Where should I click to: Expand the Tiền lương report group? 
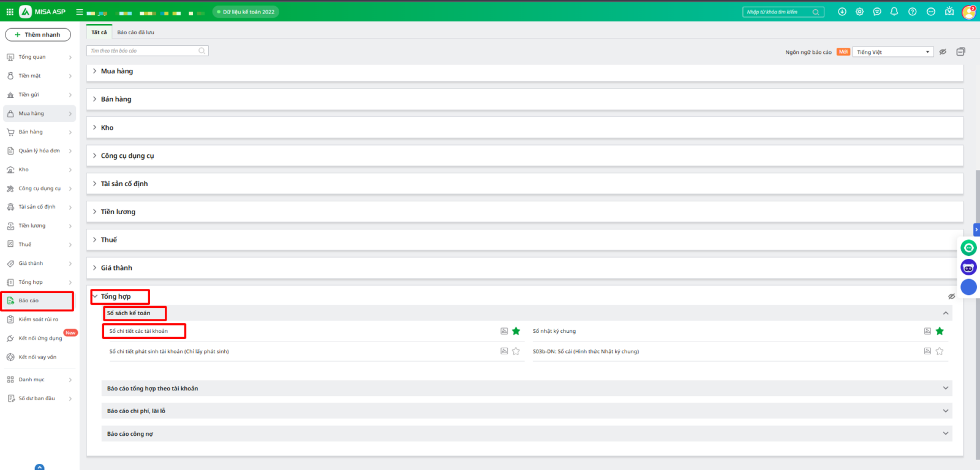tap(118, 212)
